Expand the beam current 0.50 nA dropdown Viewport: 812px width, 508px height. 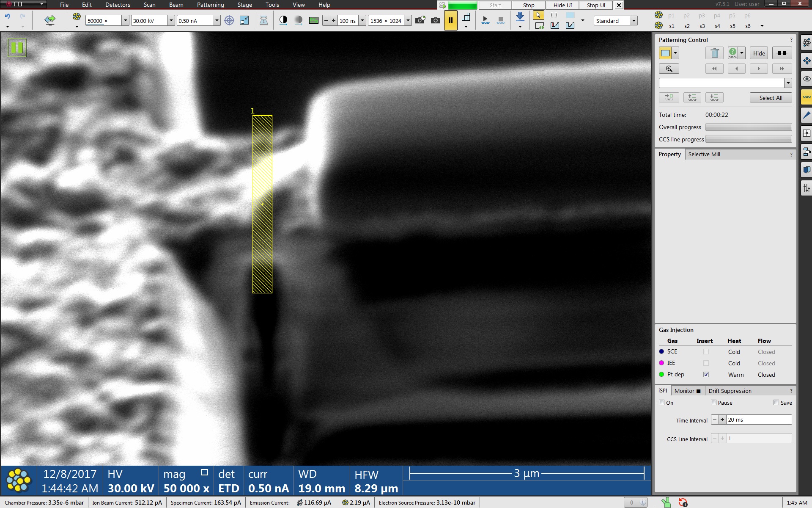pyautogui.click(x=217, y=20)
